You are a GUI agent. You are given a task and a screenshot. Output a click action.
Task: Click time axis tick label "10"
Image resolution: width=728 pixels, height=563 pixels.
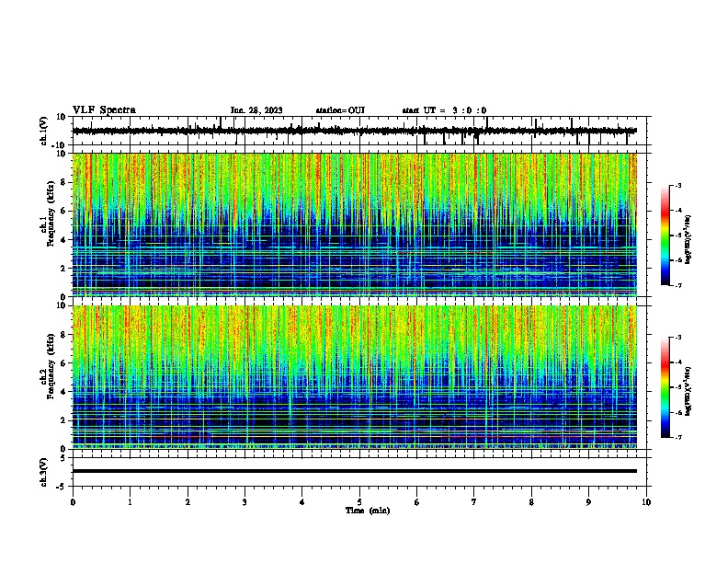(x=646, y=502)
